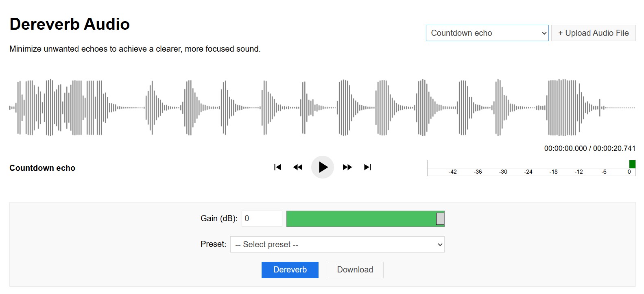Click the fast-forward double-arrow icon
644x294 pixels.
[x=347, y=167]
